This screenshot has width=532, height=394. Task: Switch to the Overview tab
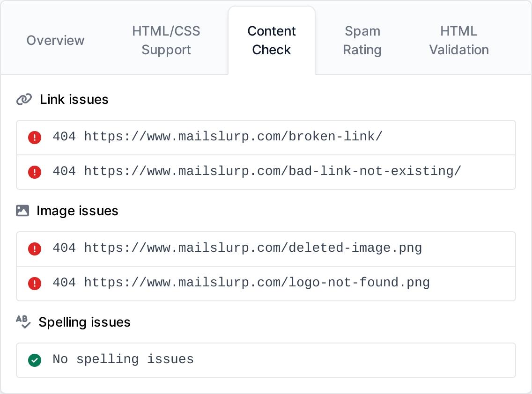55,40
